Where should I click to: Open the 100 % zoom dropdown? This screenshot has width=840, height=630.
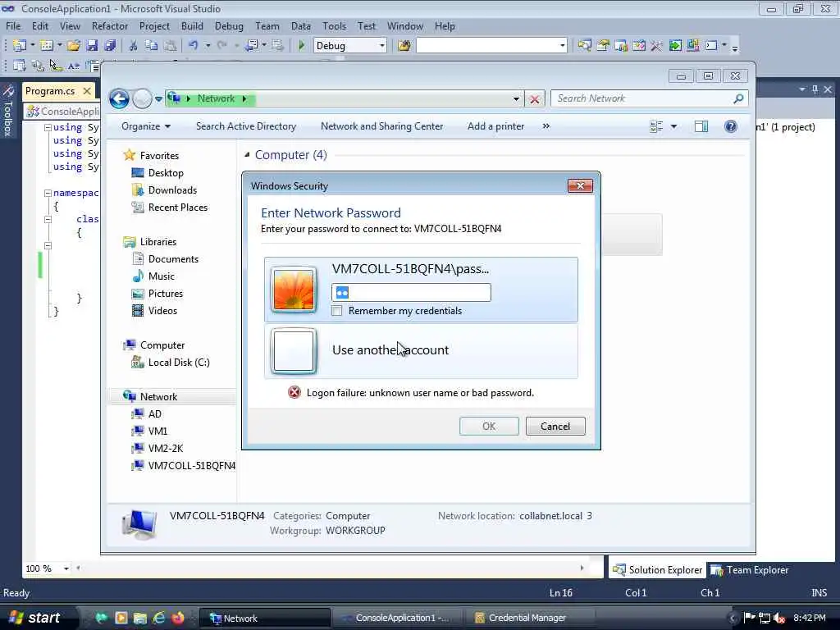point(66,568)
